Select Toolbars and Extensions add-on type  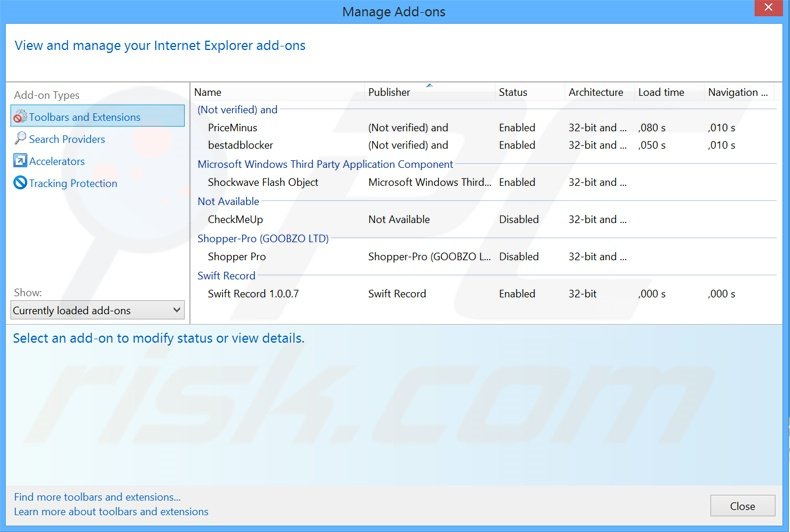(x=97, y=116)
